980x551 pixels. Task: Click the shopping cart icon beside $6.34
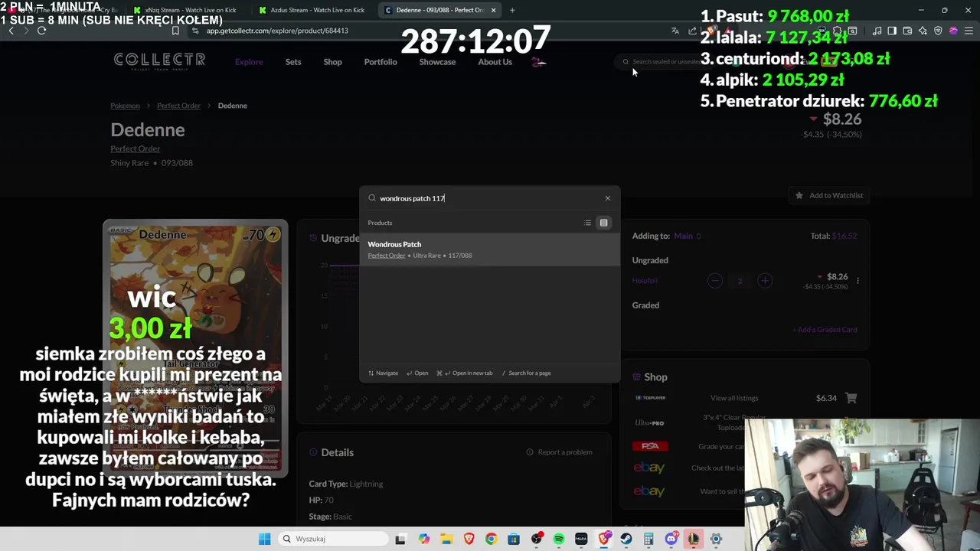click(x=851, y=398)
